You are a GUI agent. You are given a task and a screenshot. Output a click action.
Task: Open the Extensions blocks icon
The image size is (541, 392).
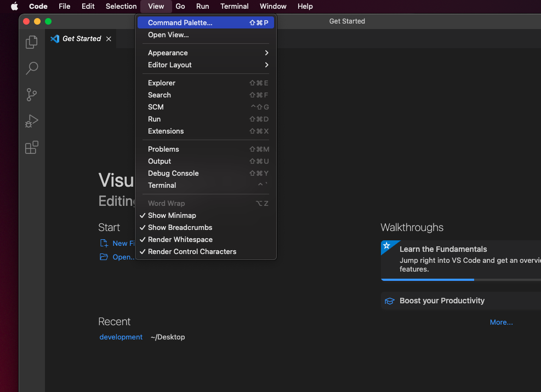click(x=32, y=147)
